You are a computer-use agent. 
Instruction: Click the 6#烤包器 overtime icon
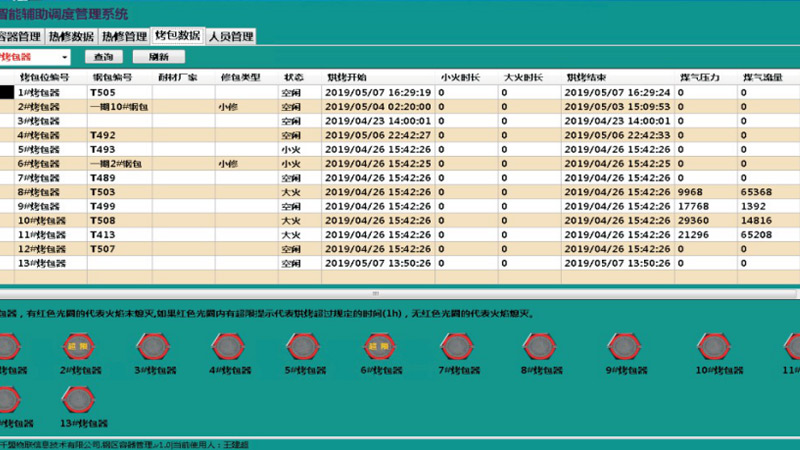pyautogui.click(x=377, y=347)
